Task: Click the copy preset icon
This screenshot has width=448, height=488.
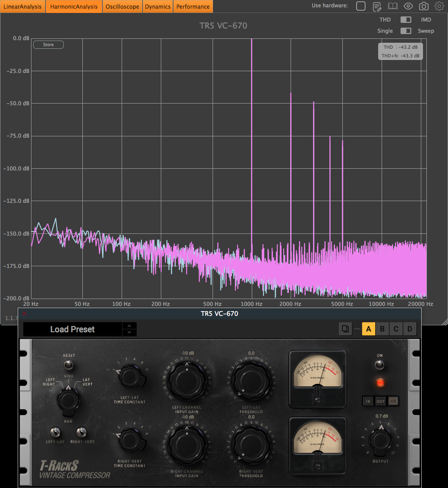Action: [x=345, y=329]
